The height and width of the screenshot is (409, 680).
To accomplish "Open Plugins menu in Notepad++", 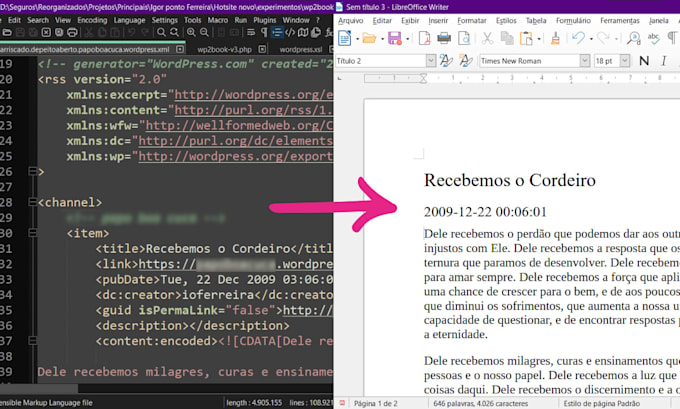I will 265,20.
